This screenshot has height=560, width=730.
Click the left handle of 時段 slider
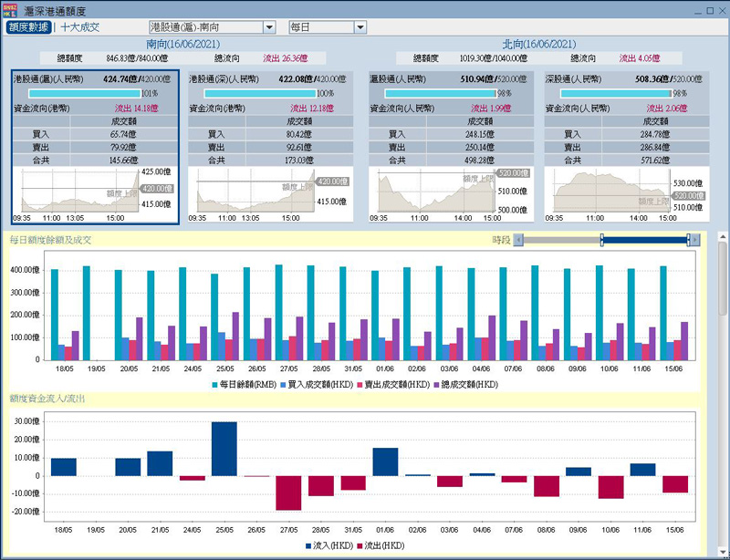tap(601, 240)
